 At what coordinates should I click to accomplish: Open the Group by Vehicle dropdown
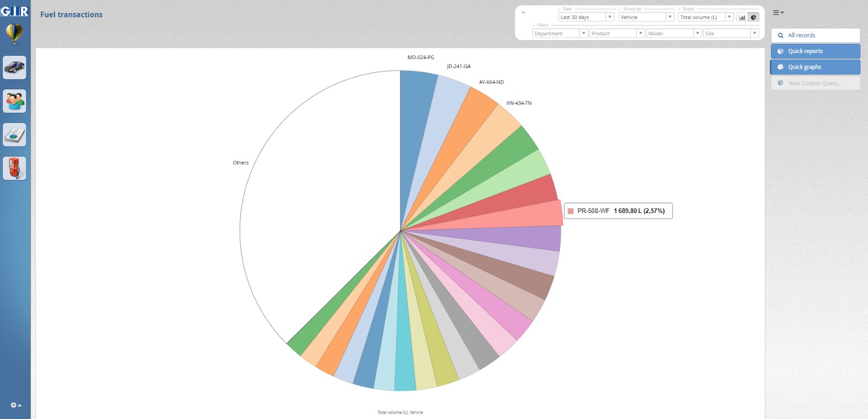point(646,17)
